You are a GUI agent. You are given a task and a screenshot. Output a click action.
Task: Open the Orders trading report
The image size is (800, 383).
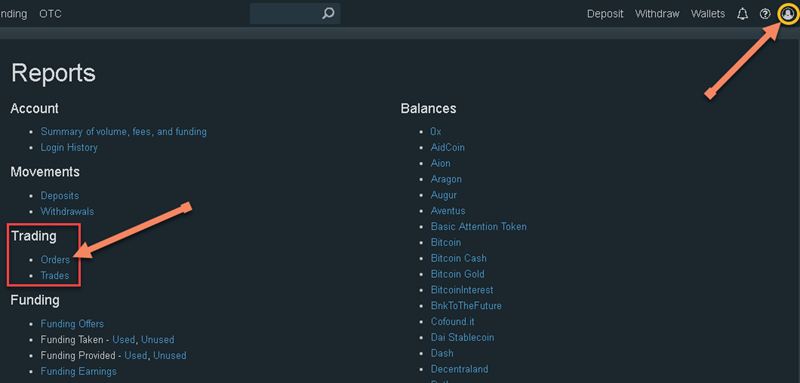point(55,260)
